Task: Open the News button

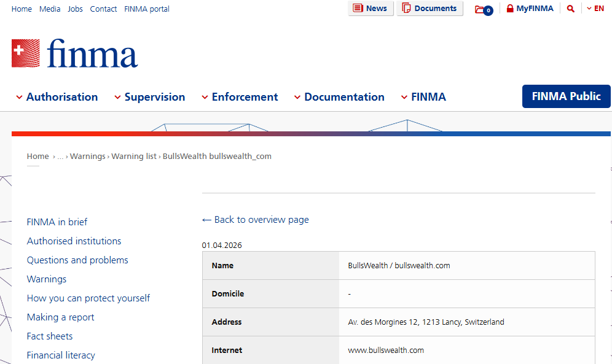Action: [371, 8]
